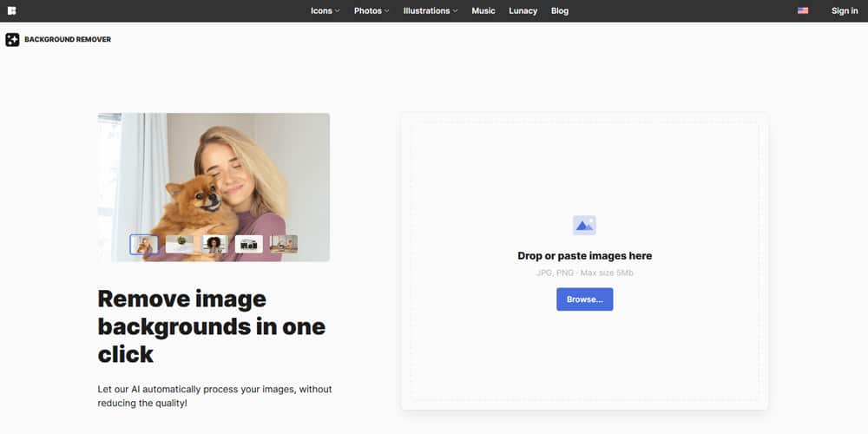Select the people at table sample thumbnail
868x434 pixels.
click(284, 244)
